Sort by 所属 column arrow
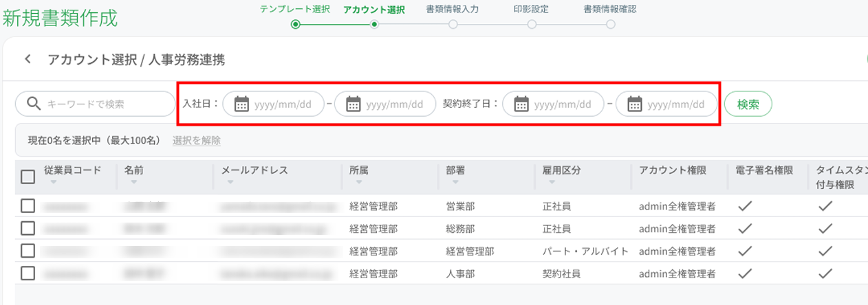The height and width of the screenshot is (305, 868). point(358,183)
